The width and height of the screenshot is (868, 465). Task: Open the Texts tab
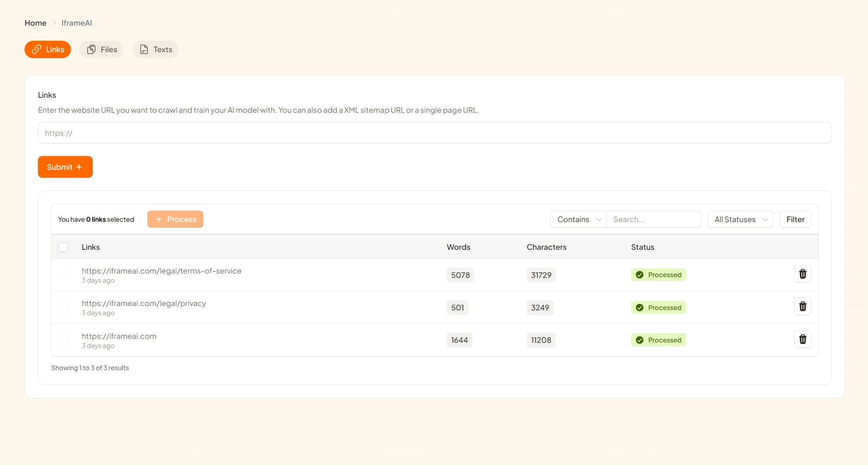[x=155, y=49]
